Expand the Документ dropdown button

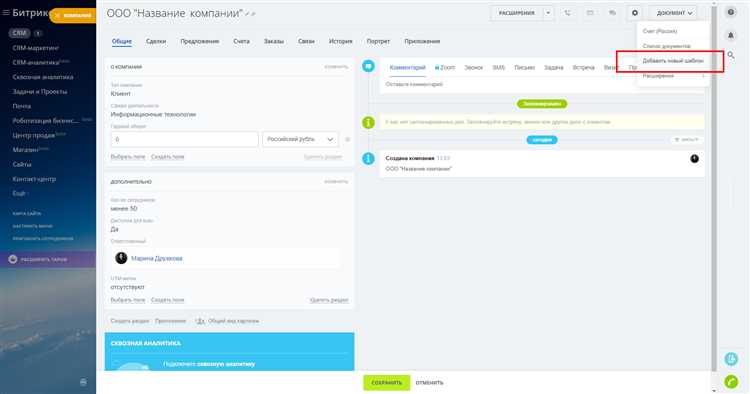[674, 13]
